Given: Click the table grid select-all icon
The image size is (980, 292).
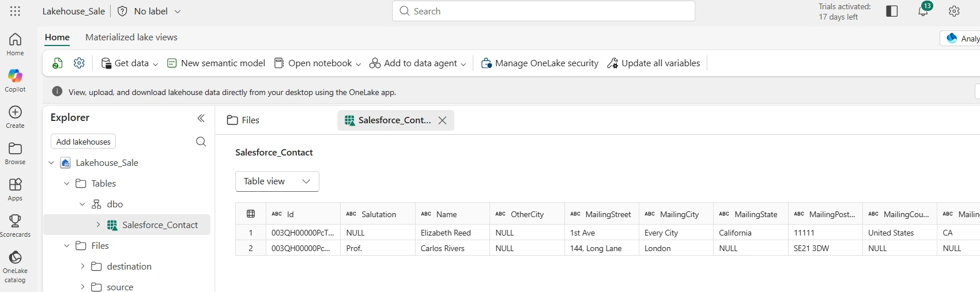Looking at the screenshot, I should click(251, 214).
